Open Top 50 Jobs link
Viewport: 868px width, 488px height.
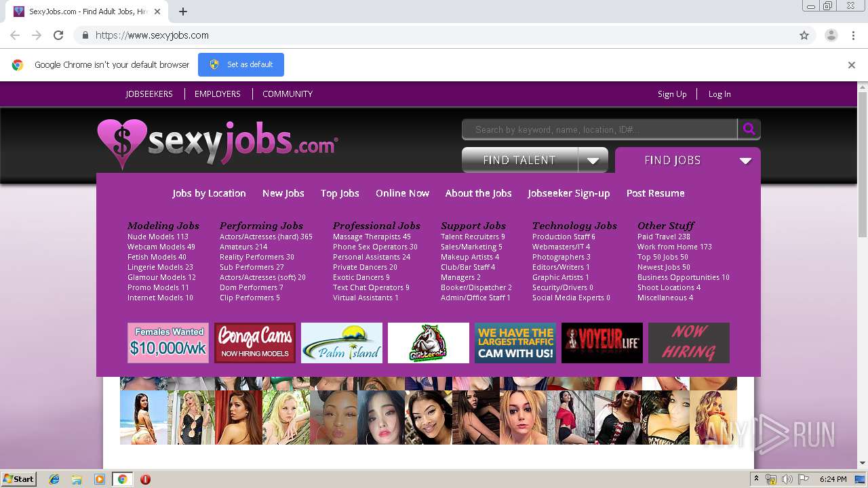coord(663,257)
